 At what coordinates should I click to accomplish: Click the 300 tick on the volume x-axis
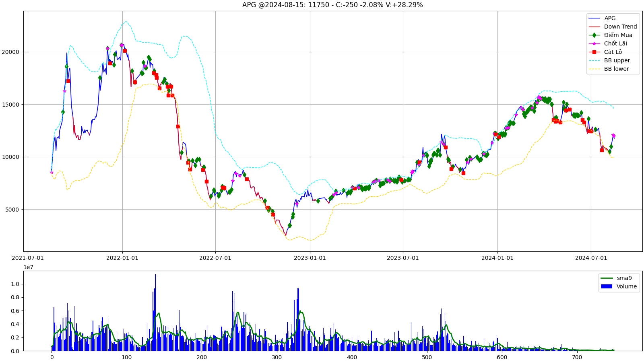(277, 357)
